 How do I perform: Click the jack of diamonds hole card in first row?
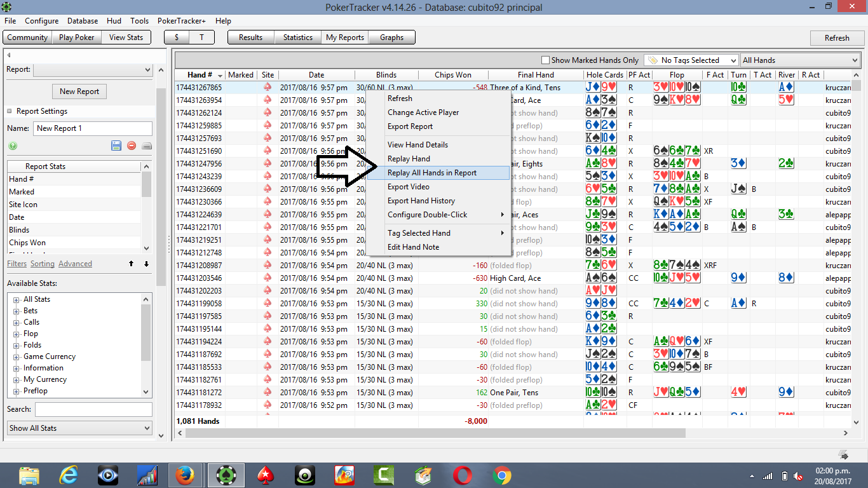click(x=593, y=87)
